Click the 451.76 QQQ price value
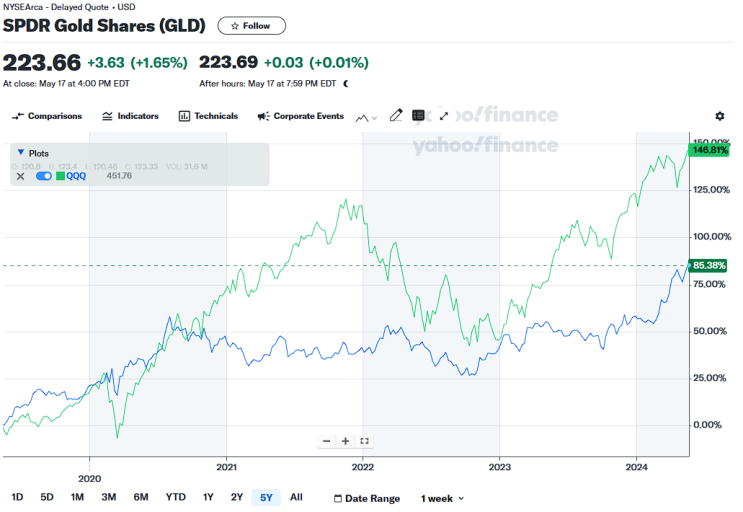This screenshot has width=743, height=512. (119, 176)
